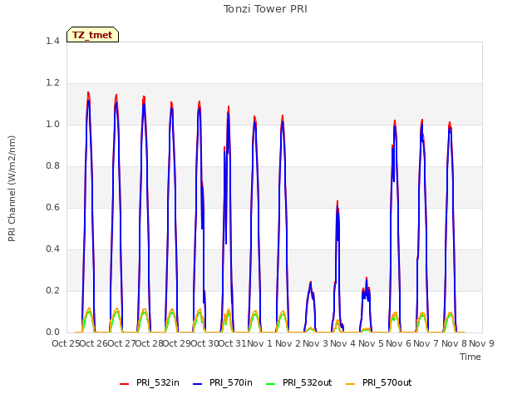Click the green PRI_532out legend swatch
This screenshot has height=399, width=532.
(271, 384)
